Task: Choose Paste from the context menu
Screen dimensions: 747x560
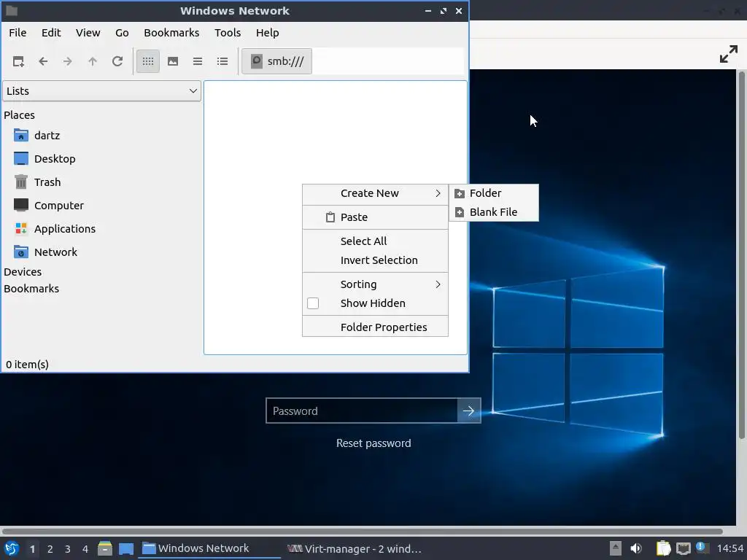Action: tap(376, 217)
